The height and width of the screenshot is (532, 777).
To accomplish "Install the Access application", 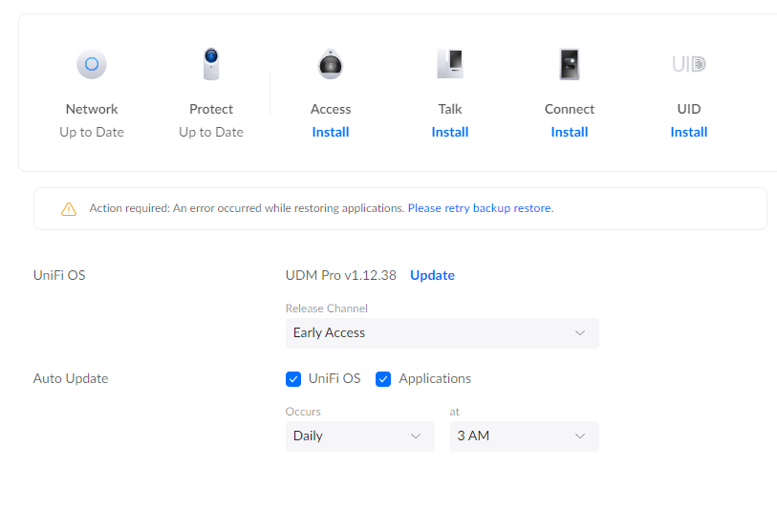I will (x=331, y=133).
